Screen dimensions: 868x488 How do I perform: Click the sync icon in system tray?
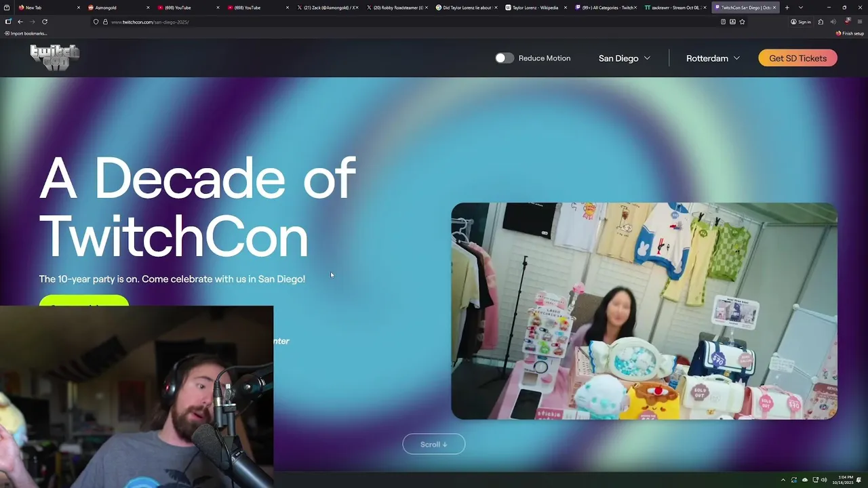pyautogui.click(x=794, y=480)
